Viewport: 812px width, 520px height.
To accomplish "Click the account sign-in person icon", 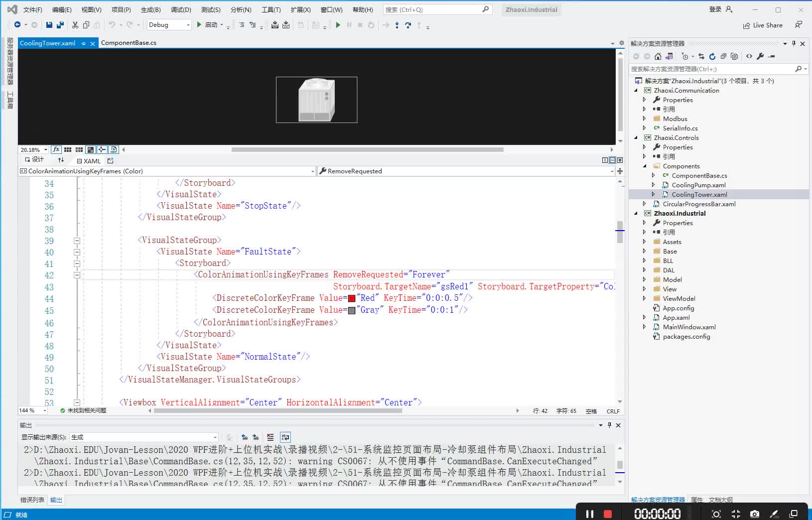I will [x=729, y=9].
